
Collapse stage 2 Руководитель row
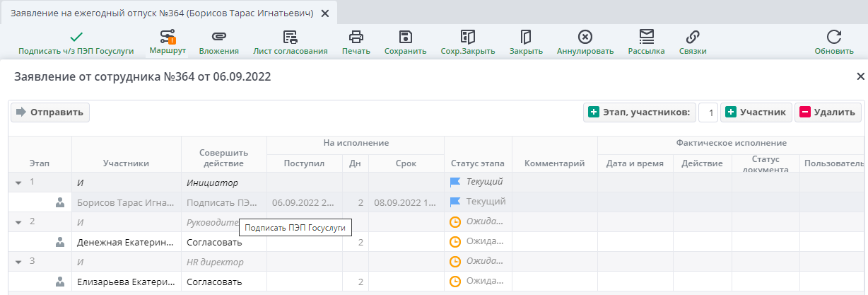[x=18, y=222]
